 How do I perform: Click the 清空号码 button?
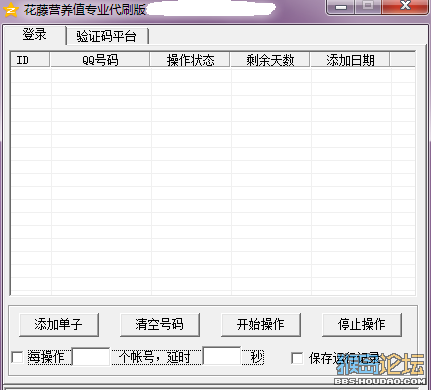(x=160, y=324)
